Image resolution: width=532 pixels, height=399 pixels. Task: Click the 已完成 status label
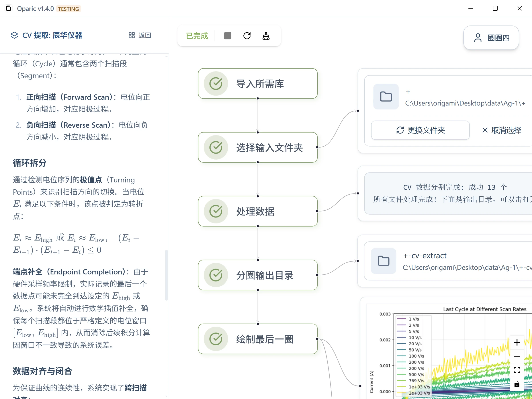197,36
